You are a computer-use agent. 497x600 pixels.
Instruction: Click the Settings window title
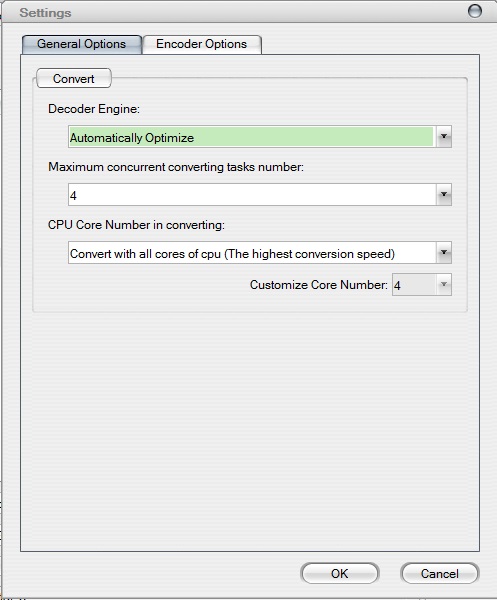pos(46,13)
